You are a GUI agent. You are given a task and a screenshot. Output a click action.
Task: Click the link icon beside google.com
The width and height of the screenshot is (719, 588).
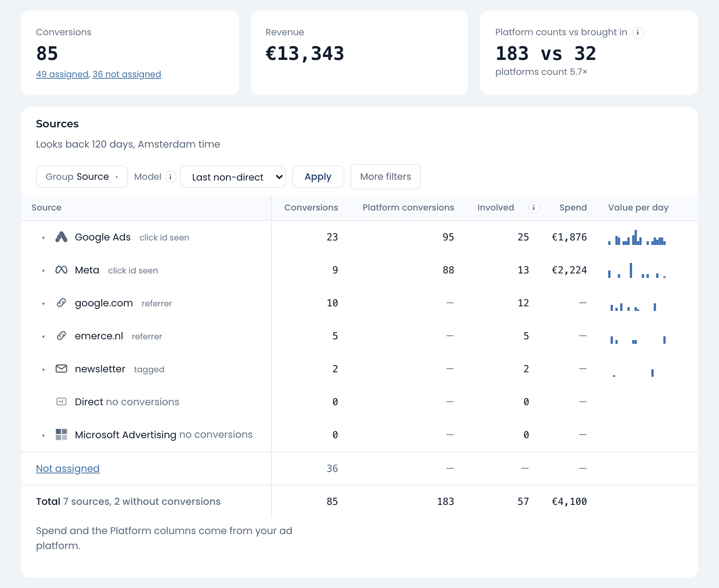click(x=61, y=303)
